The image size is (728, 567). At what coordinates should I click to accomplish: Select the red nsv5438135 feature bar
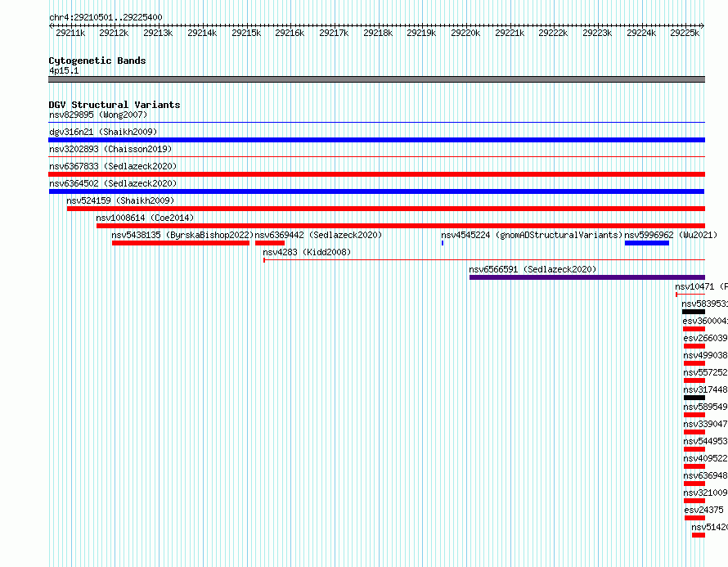(181, 243)
